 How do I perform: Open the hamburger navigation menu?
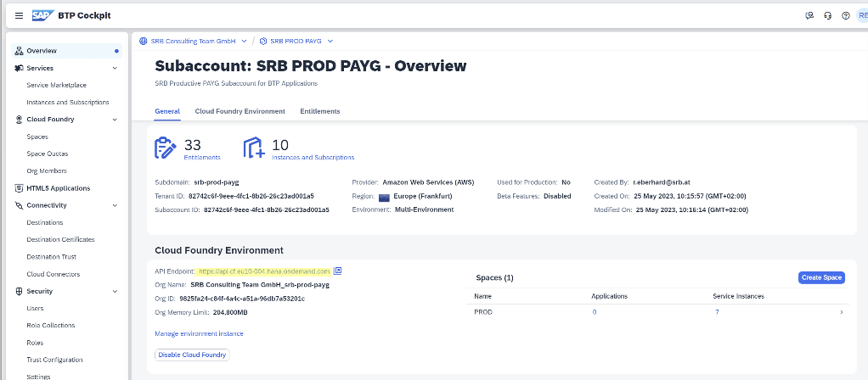click(19, 15)
